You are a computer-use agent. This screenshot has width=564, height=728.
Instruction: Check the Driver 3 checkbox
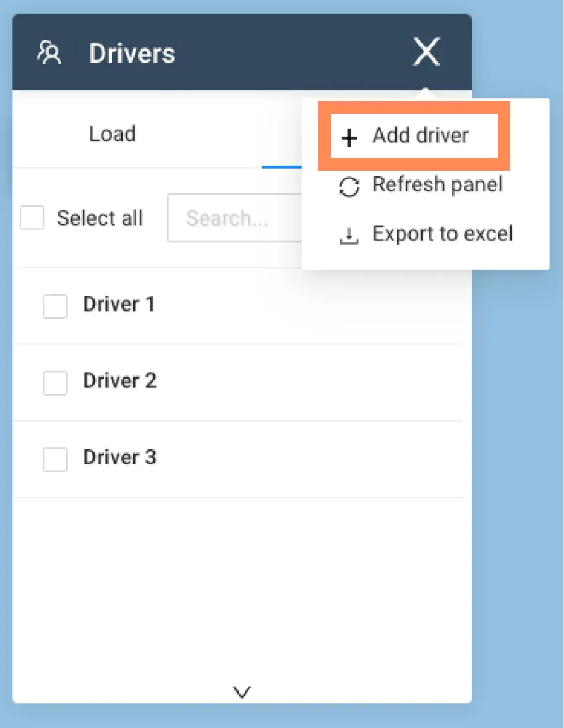(55, 459)
